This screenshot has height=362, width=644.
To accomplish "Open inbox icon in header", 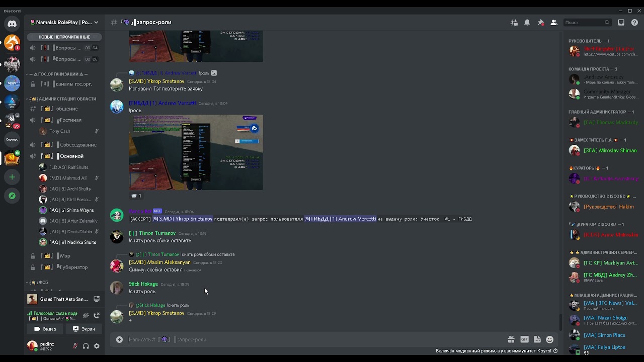I will click(x=621, y=23).
